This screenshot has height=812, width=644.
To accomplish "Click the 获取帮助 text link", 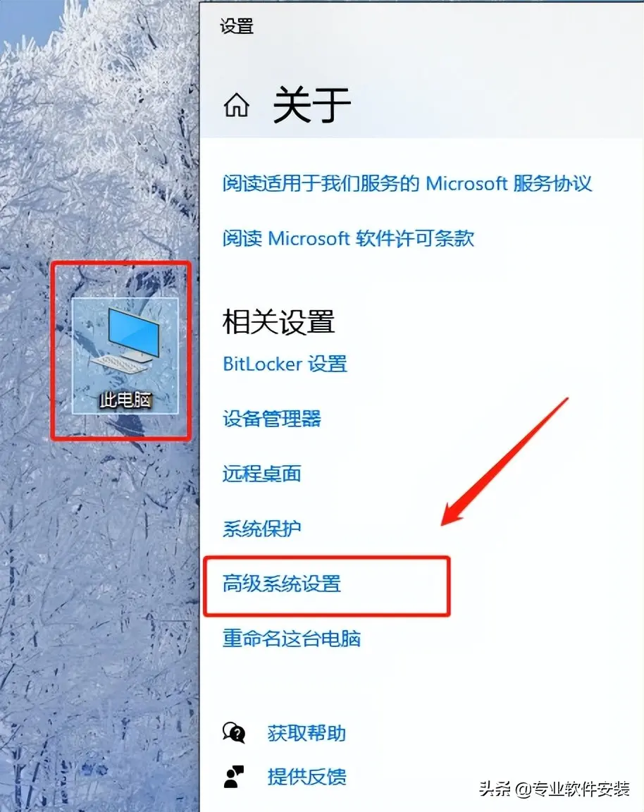I will pyautogui.click(x=306, y=733).
